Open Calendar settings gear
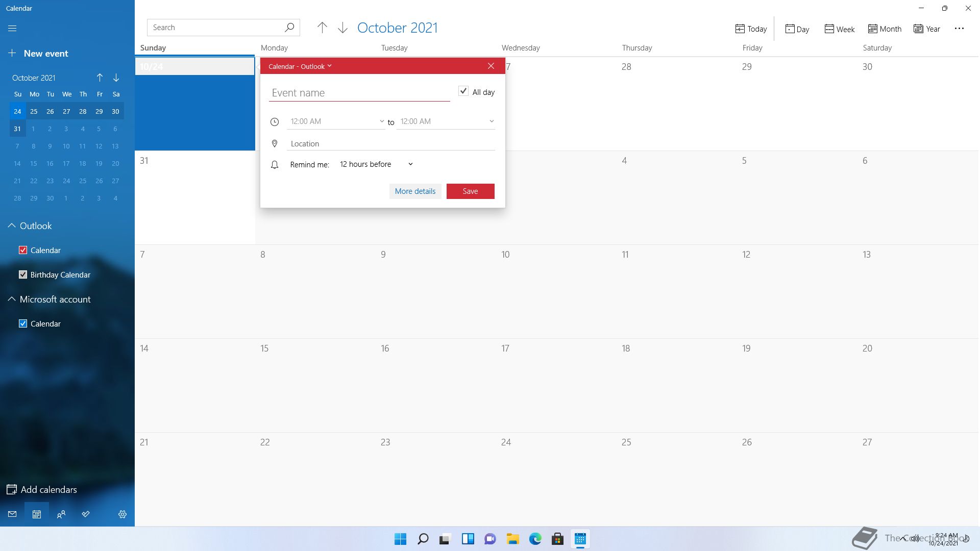Image resolution: width=980 pixels, height=551 pixels. pos(122,514)
